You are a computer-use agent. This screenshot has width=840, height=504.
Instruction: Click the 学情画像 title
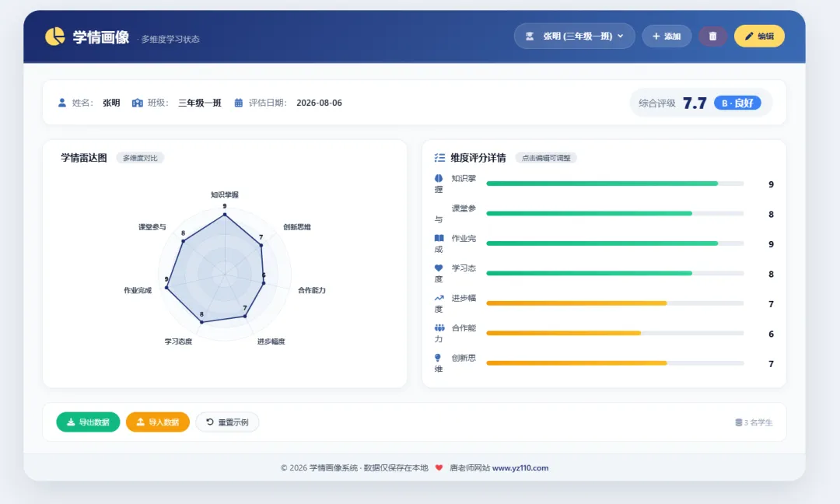(100, 37)
